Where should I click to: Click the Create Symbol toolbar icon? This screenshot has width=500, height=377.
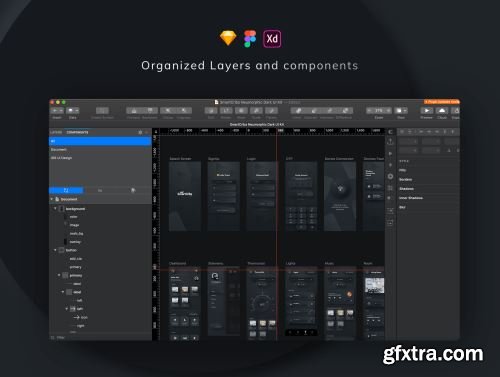point(102,110)
